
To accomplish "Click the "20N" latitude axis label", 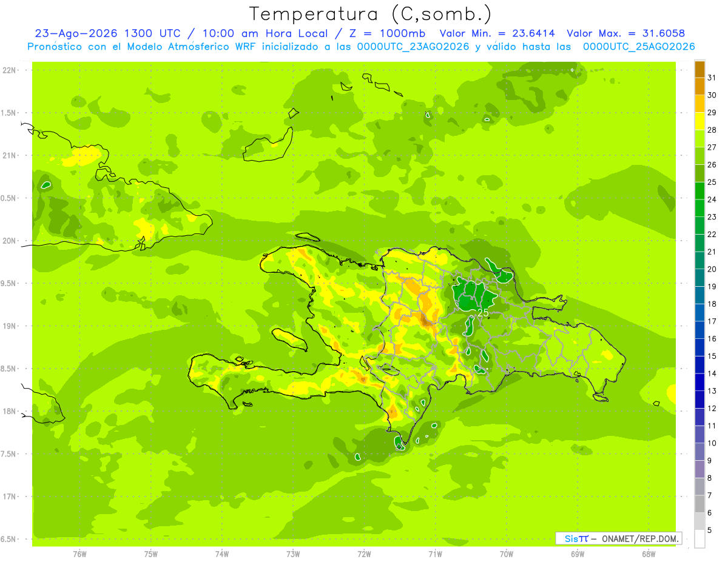I will (9, 241).
